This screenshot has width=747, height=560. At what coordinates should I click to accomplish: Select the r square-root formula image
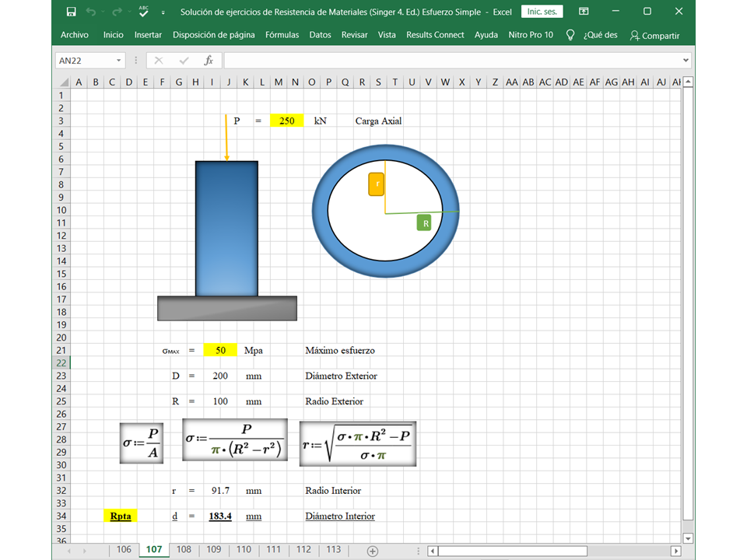(x=358, y=444)
